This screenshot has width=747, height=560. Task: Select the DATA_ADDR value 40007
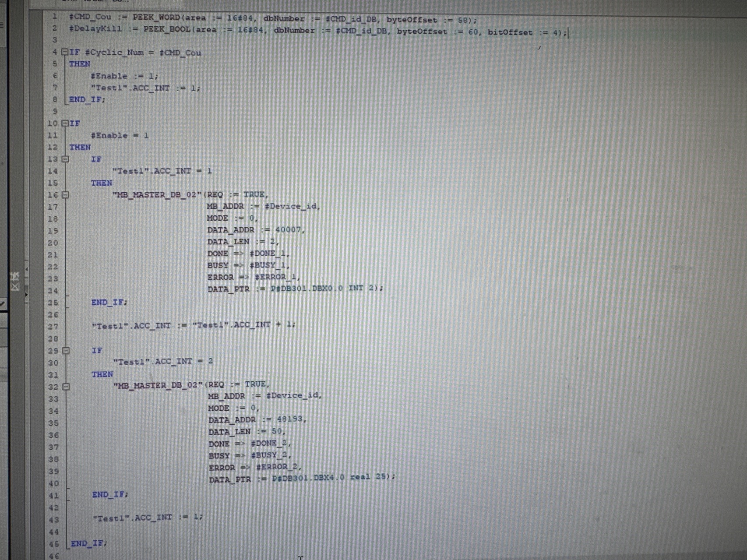pos(288,230)
